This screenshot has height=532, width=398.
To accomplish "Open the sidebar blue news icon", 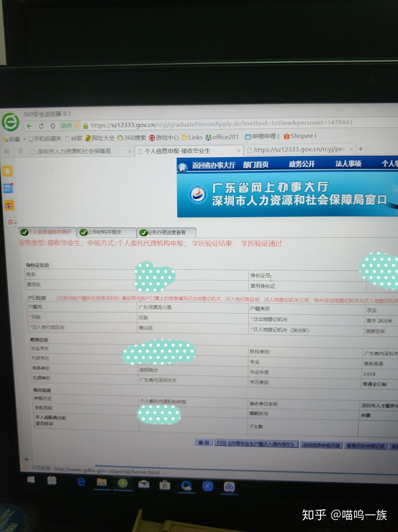I will coord(8,188).
